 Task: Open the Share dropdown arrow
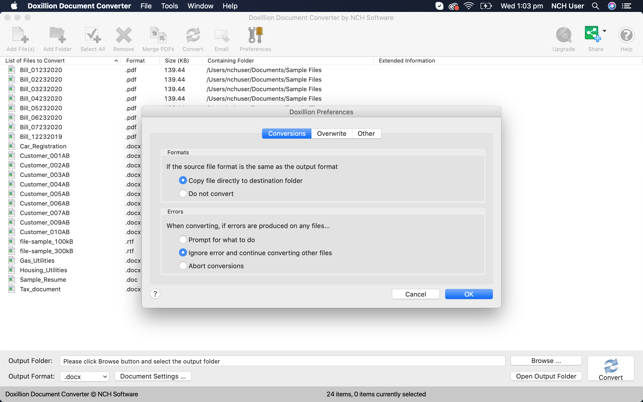click(604, 31)
